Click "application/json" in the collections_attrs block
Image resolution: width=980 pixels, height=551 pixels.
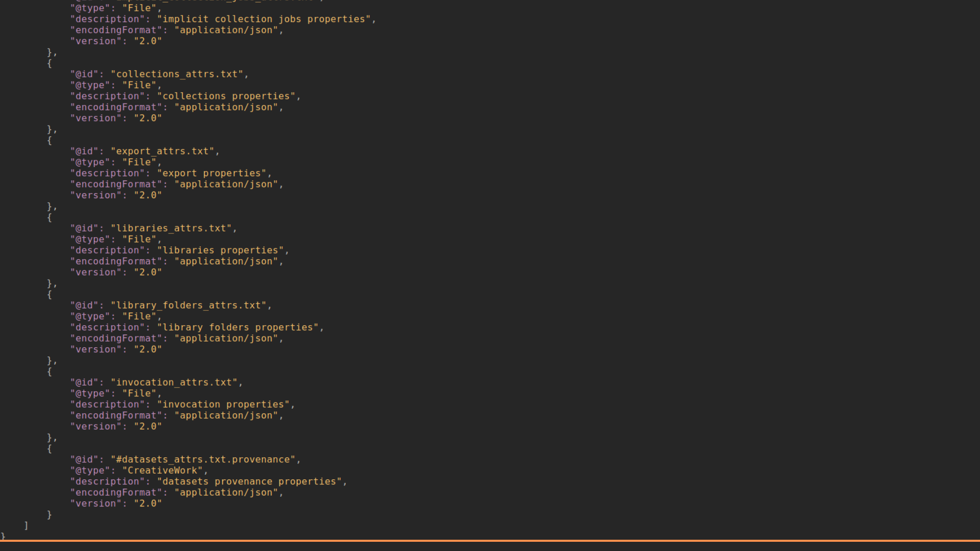coord(227,108)
